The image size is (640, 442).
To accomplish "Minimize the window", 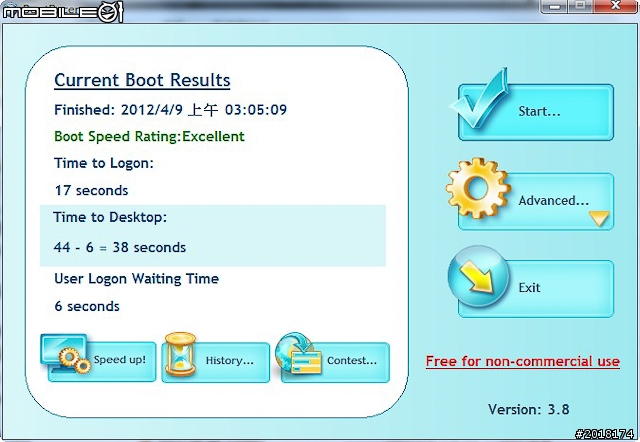I will tap(554, 6).
